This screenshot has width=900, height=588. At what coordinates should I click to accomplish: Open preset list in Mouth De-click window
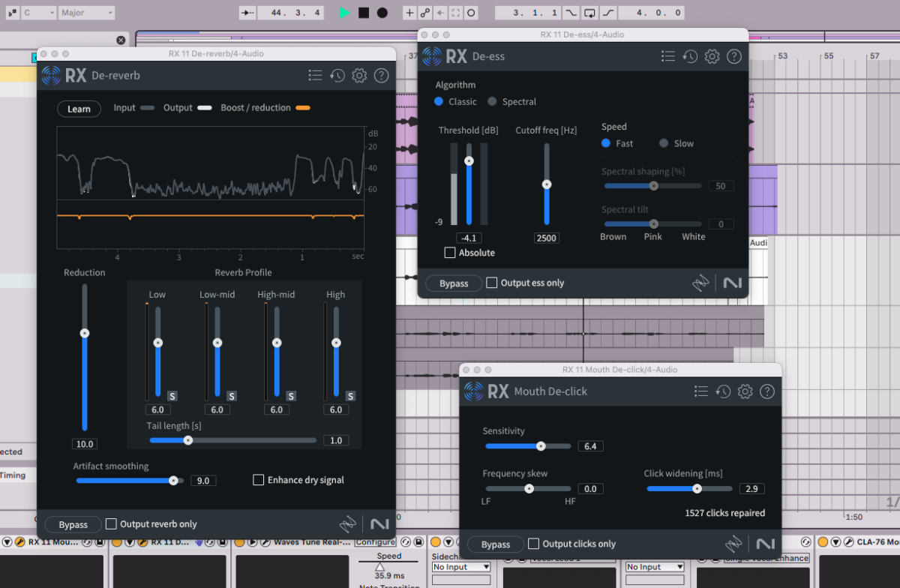point(701,391)
